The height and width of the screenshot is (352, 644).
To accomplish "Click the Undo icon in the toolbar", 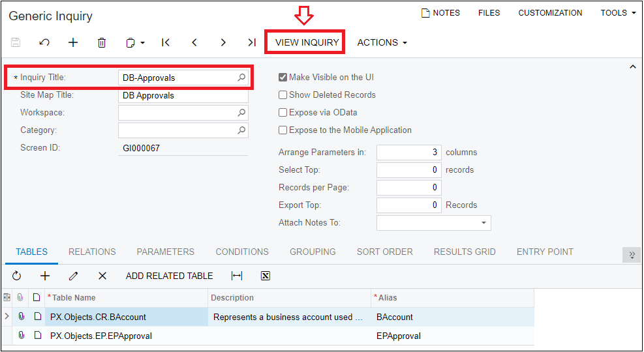I will pos(44,42).
